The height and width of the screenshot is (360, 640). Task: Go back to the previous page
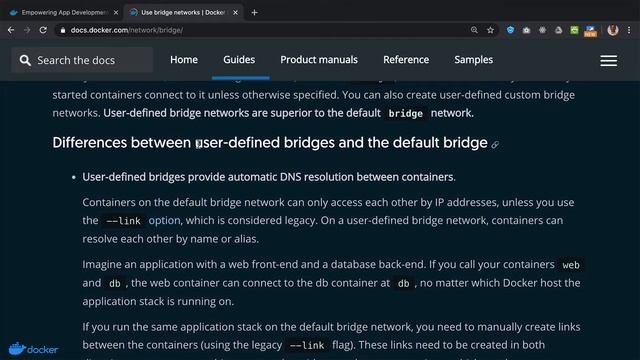pyautogui.click(x=11, y=30)
